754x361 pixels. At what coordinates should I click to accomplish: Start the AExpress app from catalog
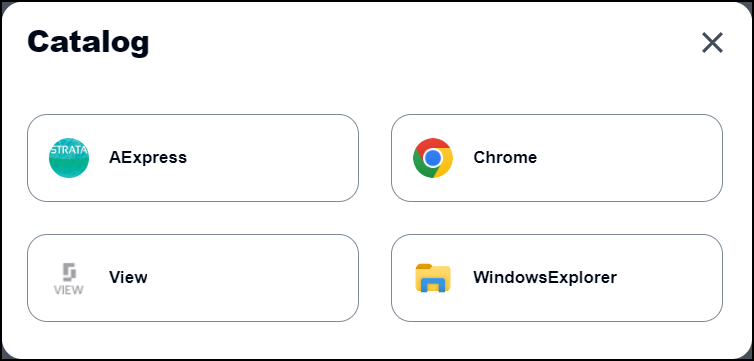tap(193, 158)
